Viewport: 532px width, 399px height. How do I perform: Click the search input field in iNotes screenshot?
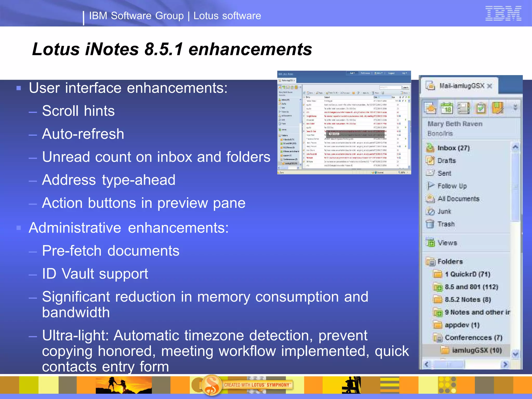[390, 88]
